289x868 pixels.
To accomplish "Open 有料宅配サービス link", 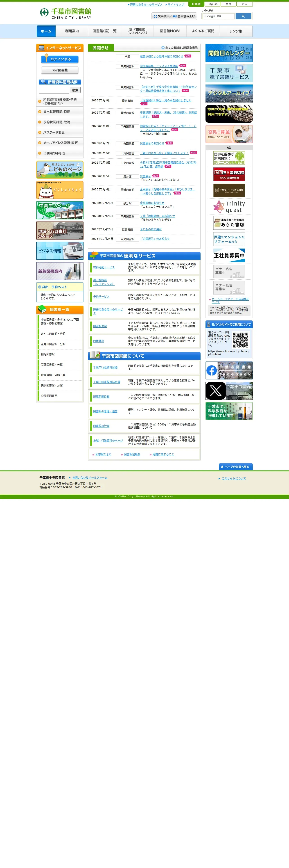I will [104, 267].
